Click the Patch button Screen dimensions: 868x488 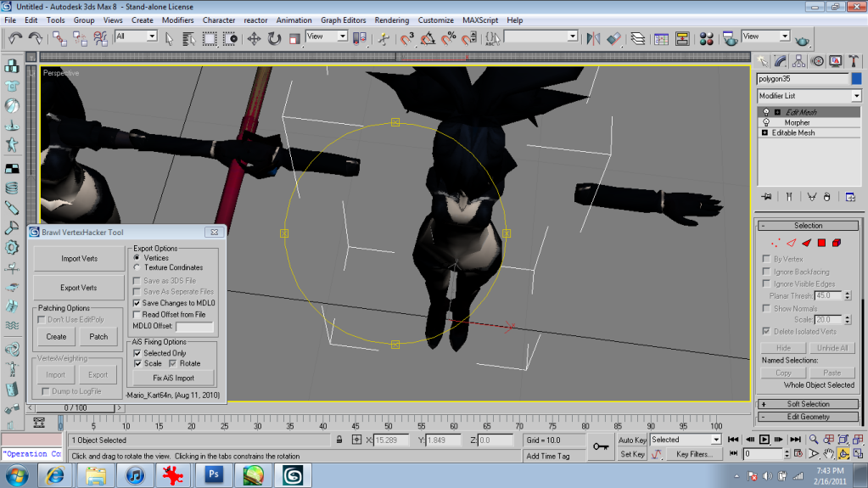(x=98, y=336)
